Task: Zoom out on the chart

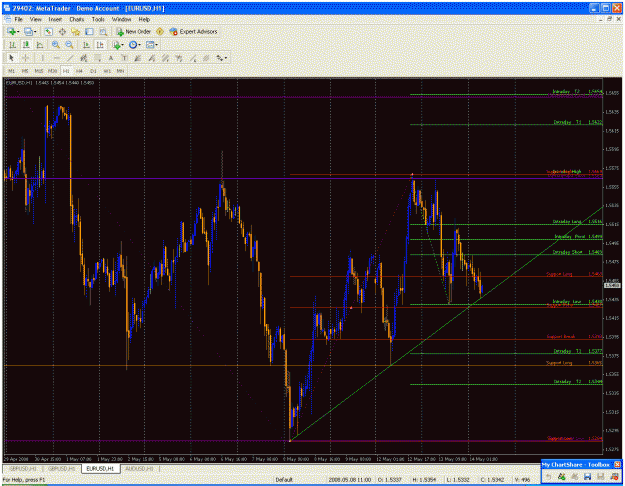Action: point(69,45)
